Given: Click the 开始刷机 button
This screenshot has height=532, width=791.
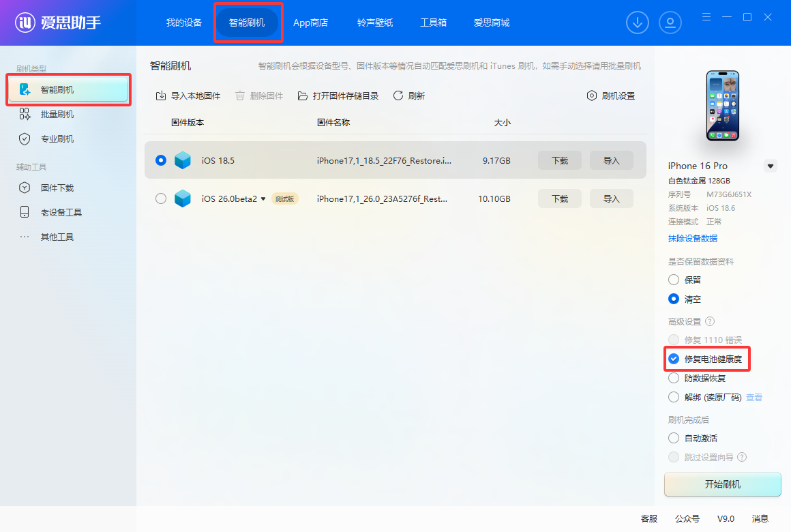Looking at the screenshot, I should [x=722, y=484].
